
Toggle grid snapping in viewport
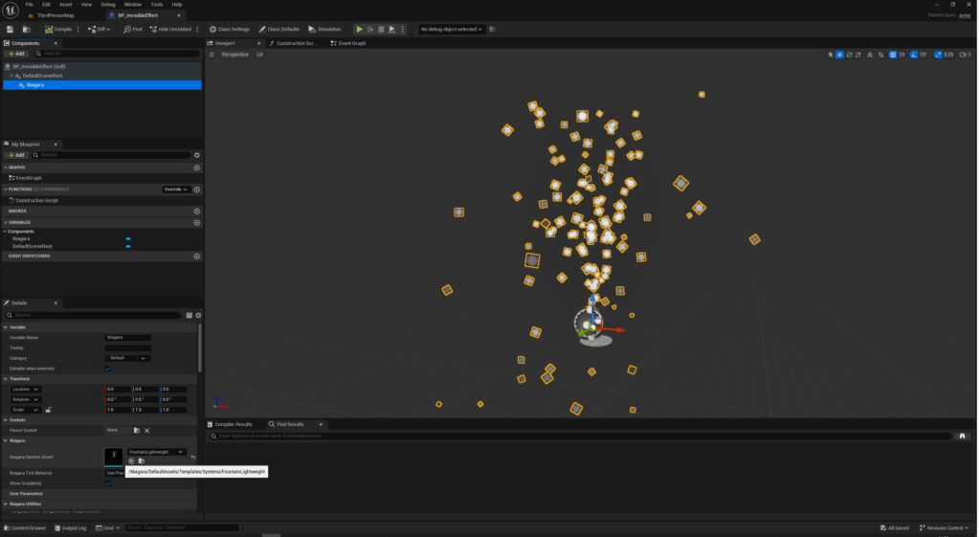[893, 55]
